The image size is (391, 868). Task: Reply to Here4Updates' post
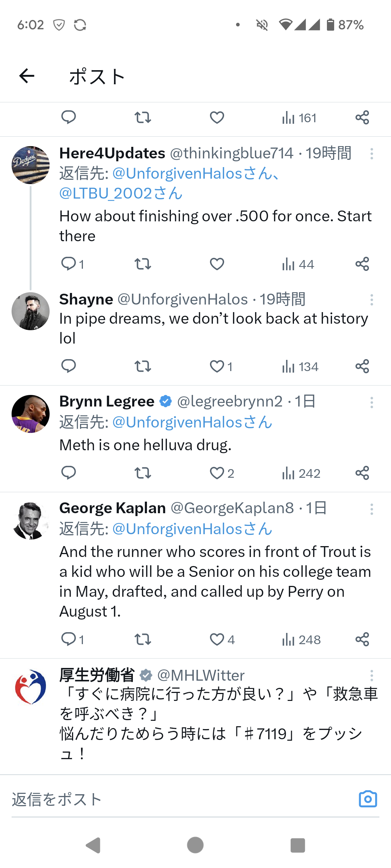coord(68,264)
